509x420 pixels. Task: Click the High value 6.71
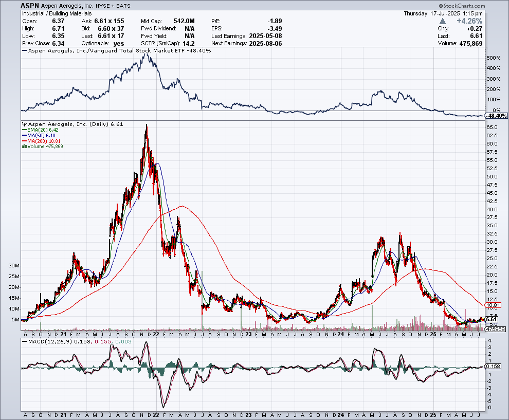tap(59, 29)
